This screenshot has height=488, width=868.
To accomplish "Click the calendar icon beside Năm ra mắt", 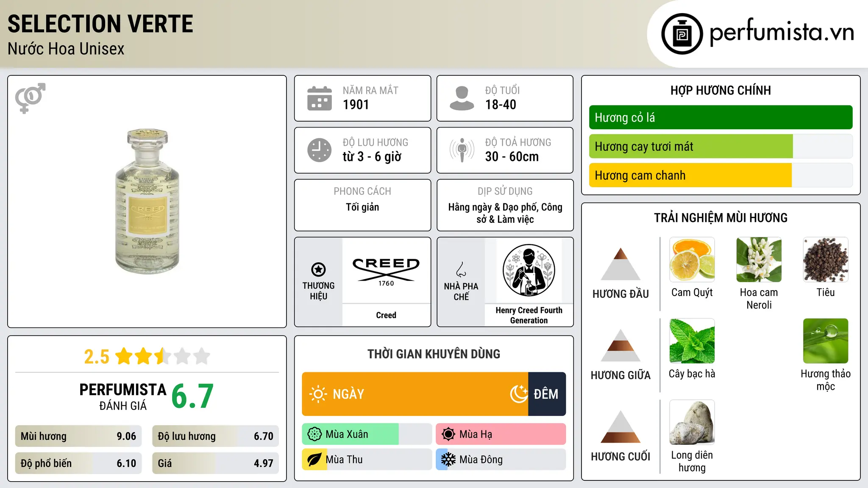I will pyautogui.click(x=320, y=98).
